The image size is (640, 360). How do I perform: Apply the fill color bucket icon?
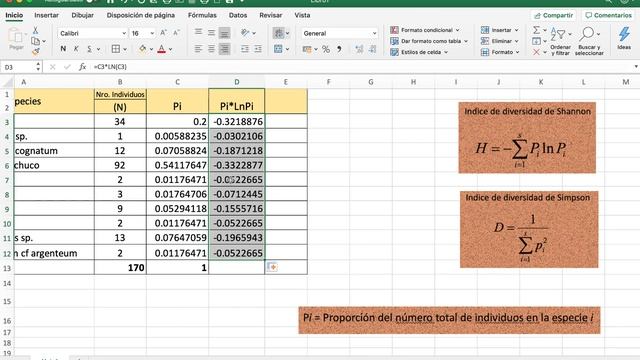tap(142, 49)
